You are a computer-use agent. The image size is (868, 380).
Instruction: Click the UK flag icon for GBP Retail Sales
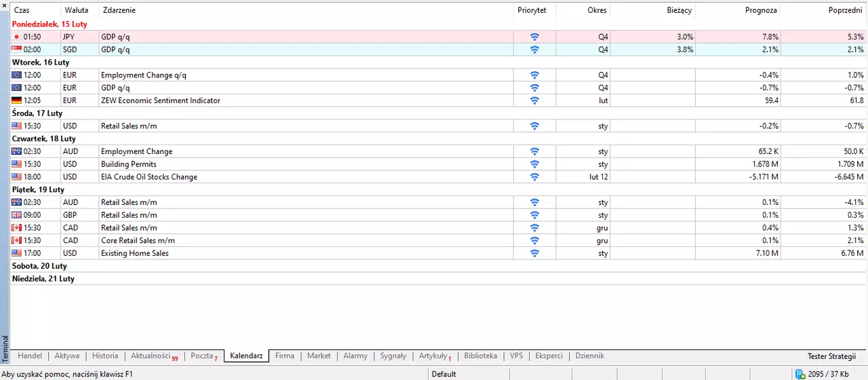point(17,215)
